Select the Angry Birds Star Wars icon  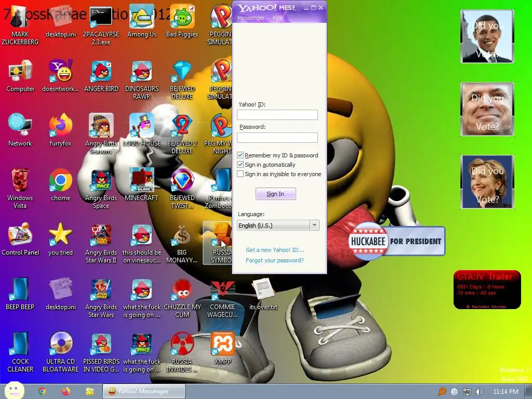click(x=101, y=298)
